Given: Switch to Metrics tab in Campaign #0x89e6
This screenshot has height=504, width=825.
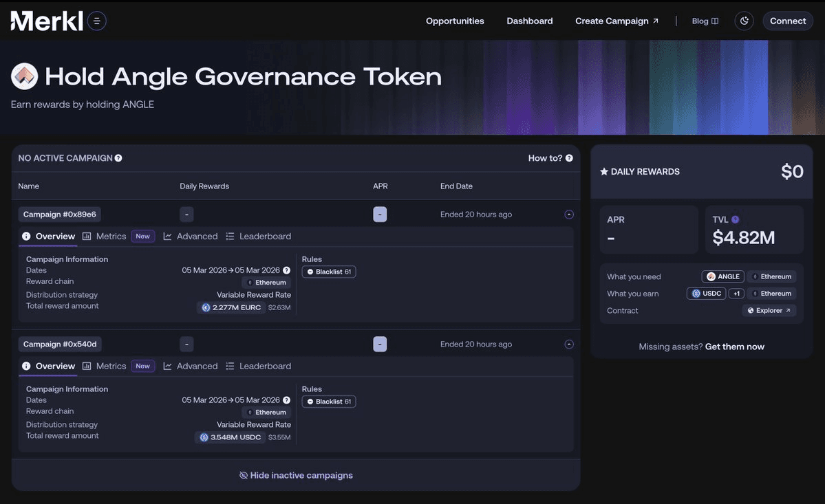Looking at the screenshot, I should pyautogui.click(x=105, y=237).
